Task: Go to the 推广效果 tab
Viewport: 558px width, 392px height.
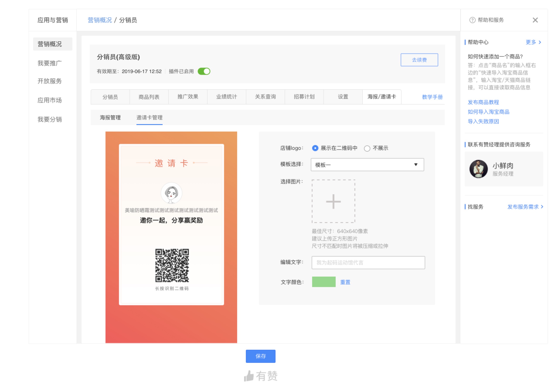Action: pyautogui.click(x=188, y=97)
